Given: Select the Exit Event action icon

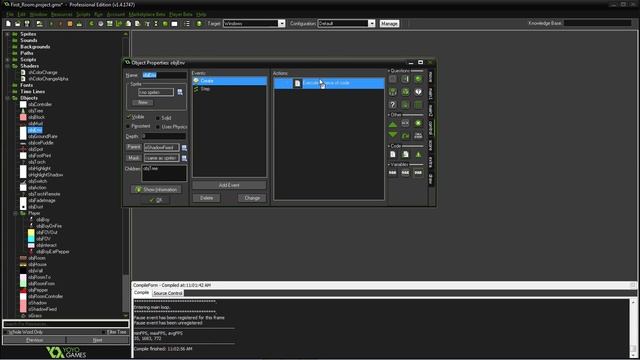Looking at the screenshot, I should click(x=418, y=123).
